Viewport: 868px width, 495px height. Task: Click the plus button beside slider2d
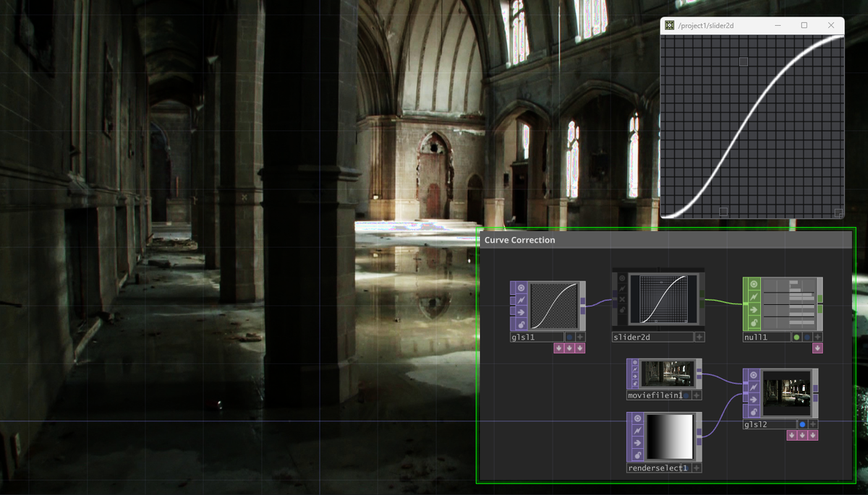(x=699, y=337)
